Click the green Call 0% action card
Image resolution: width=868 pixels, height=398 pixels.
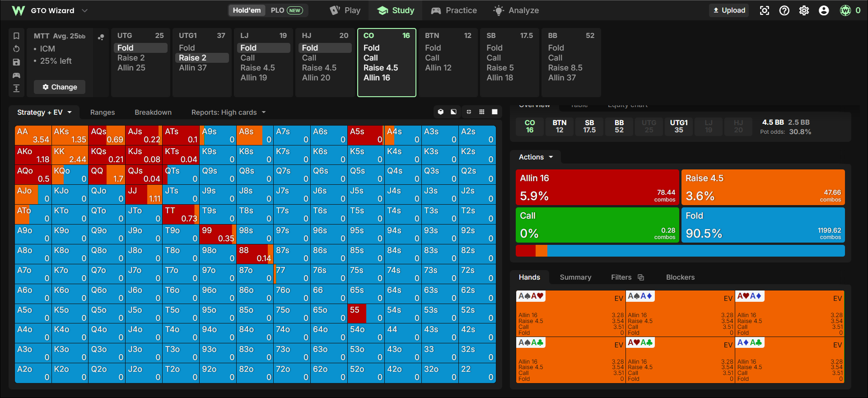(597, 225)
